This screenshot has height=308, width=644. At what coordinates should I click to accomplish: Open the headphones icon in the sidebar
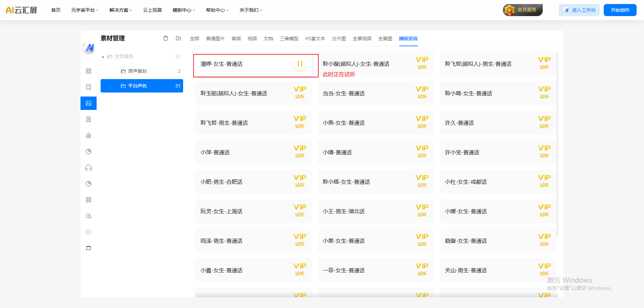pyautogui.click(x=89, y=168)
